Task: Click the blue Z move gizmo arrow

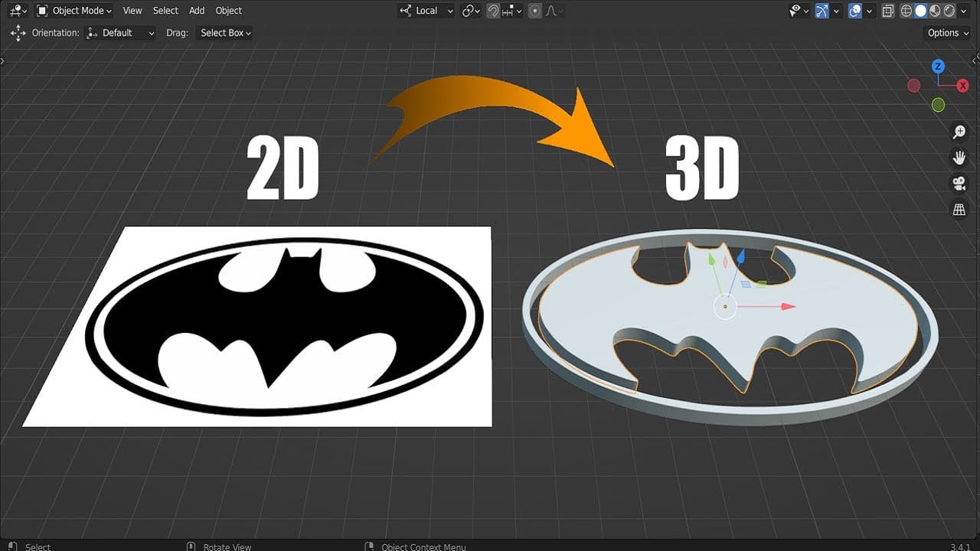Action: [741, 256]
